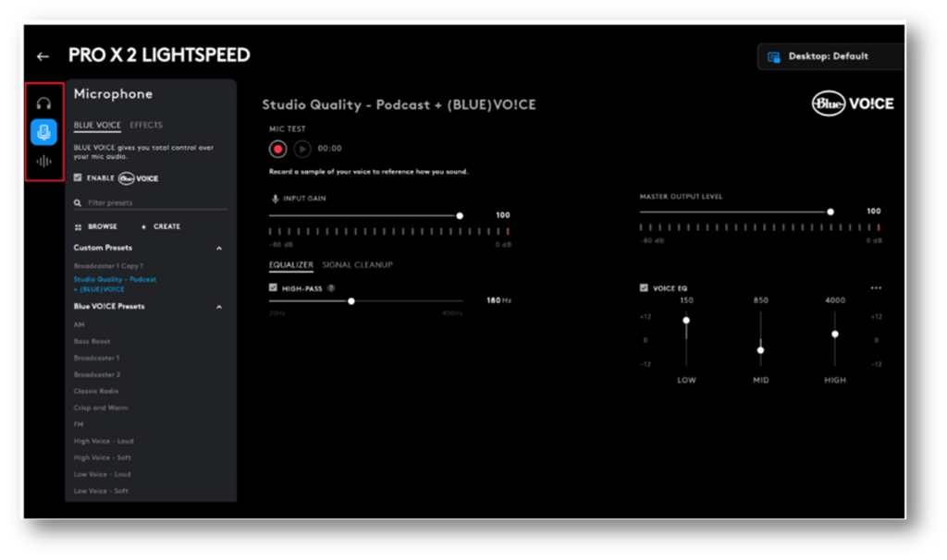Open the equalizer waveform sidebar icon
This screenshot has height=560, width=947.
[43, 161]
